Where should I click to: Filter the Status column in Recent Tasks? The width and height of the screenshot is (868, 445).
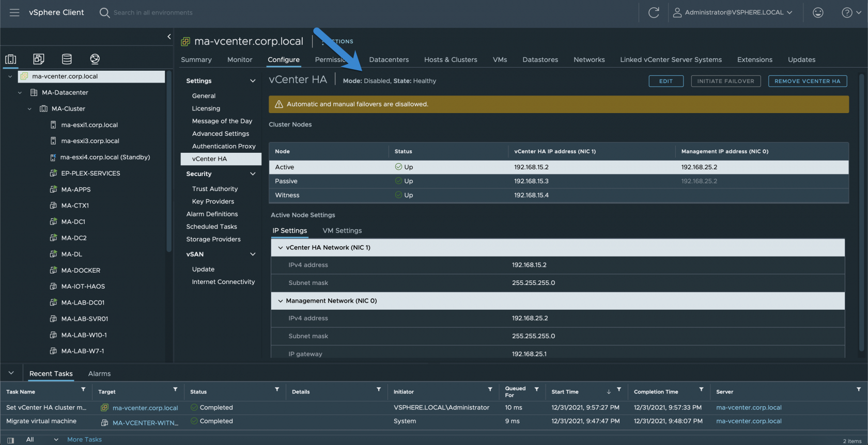tap(277, 389)
